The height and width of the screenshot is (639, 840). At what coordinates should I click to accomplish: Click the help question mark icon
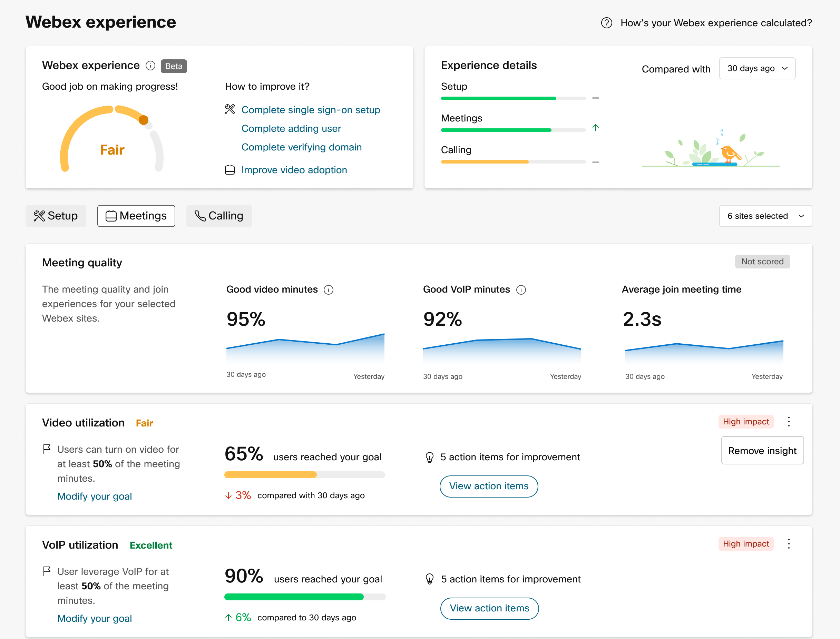(606, 23)
